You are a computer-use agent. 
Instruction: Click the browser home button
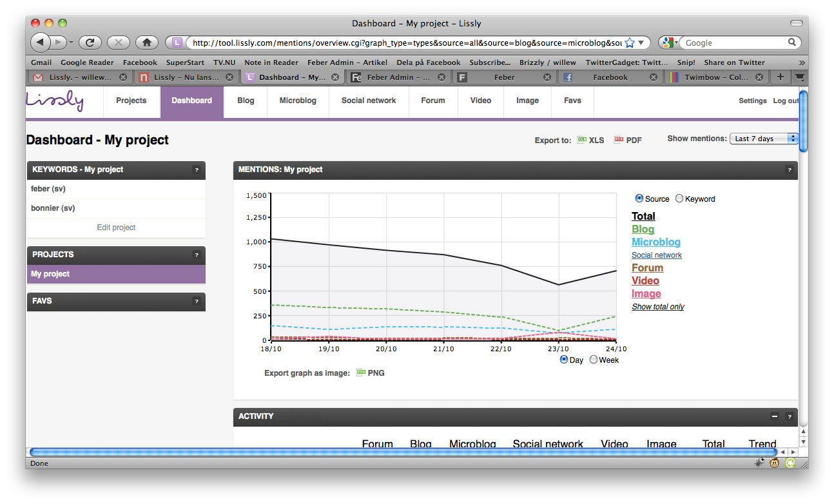point(146,43)
